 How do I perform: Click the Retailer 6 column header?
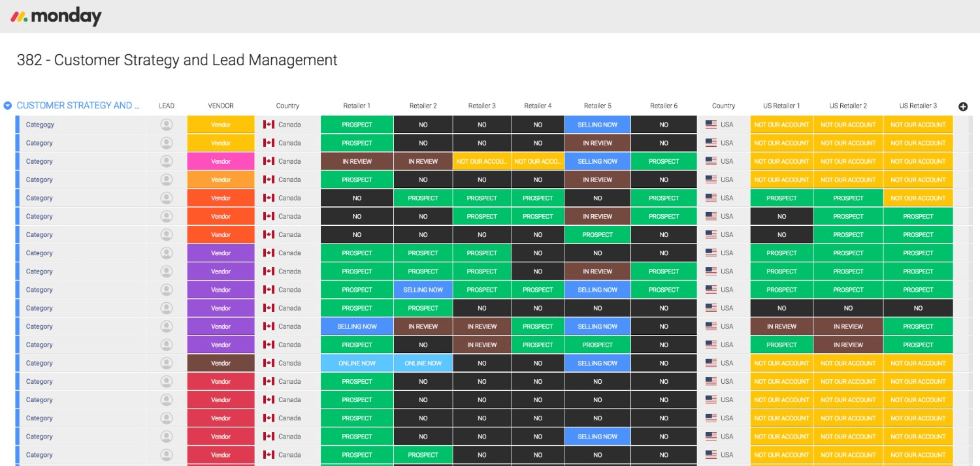[664, 106]
